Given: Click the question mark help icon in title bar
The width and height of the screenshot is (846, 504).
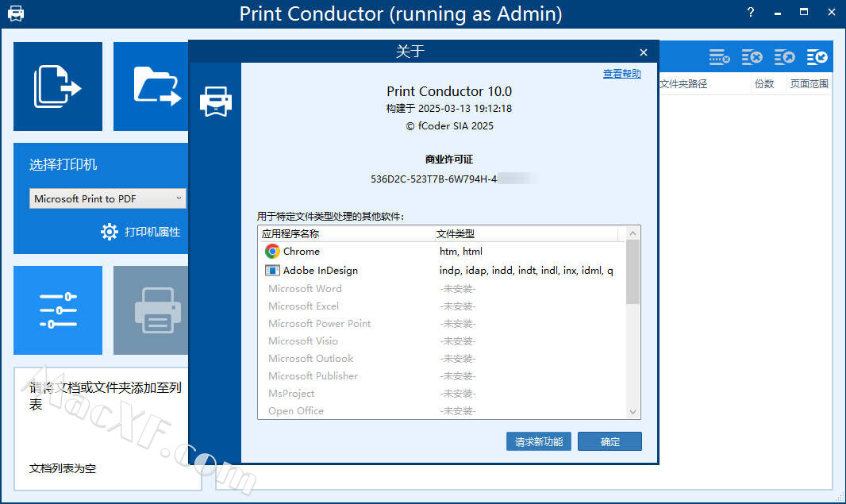Looking at the screenshot, I should 751,13.
